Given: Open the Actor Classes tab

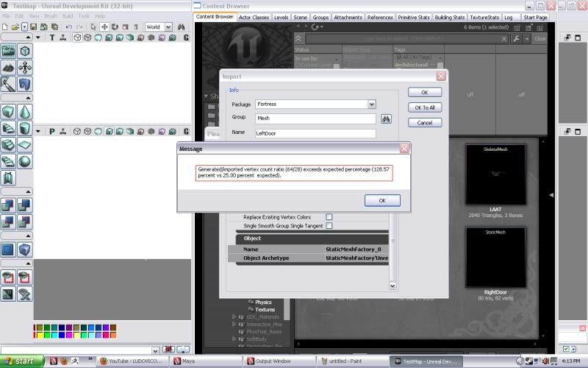Looking at the screenshot, I should (x=254, y=17).
